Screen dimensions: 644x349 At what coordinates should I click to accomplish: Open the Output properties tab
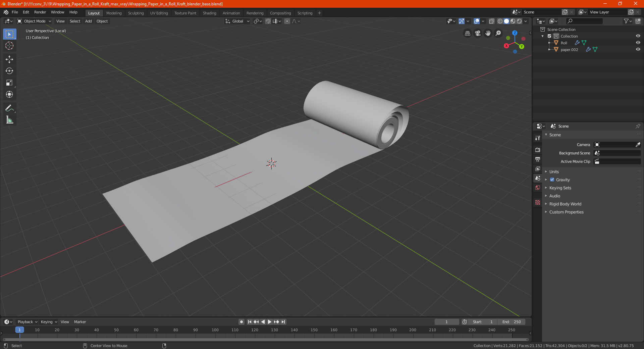538,159
